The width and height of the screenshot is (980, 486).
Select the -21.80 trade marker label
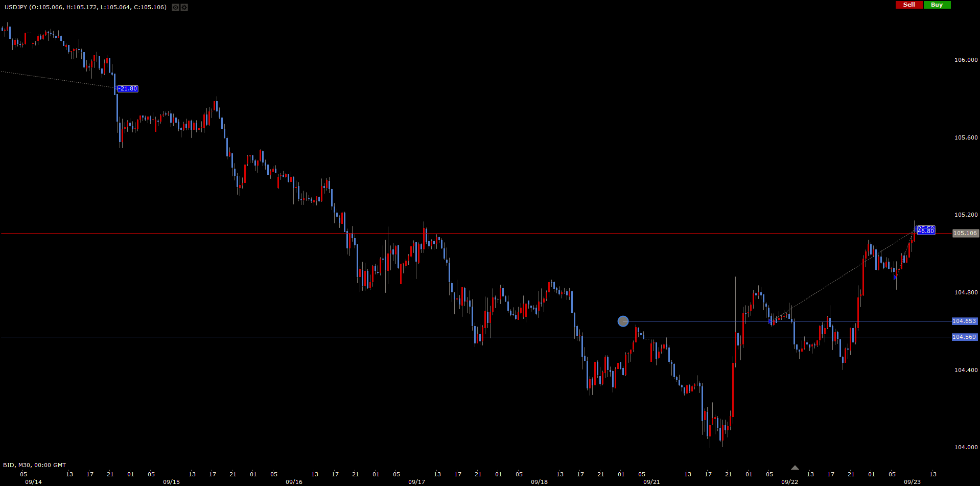tap(128, 89)
